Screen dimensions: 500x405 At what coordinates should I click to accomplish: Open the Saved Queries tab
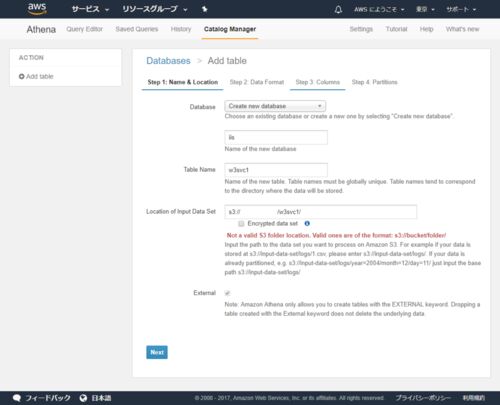137,29
